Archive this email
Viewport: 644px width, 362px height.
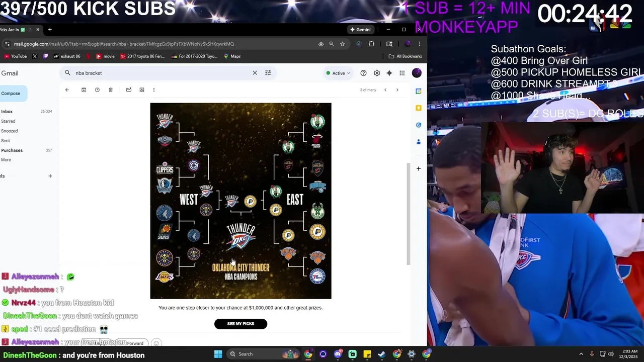tap(84, 90)
